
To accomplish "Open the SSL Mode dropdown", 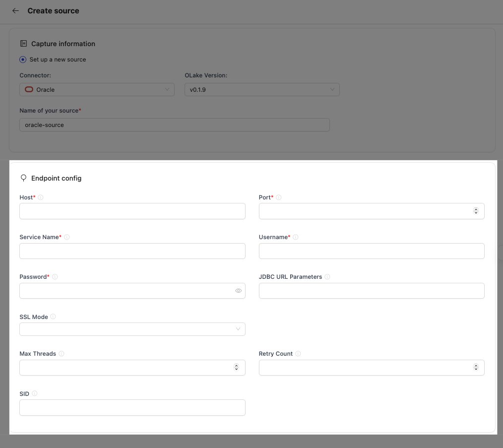I will click(132, 329).
